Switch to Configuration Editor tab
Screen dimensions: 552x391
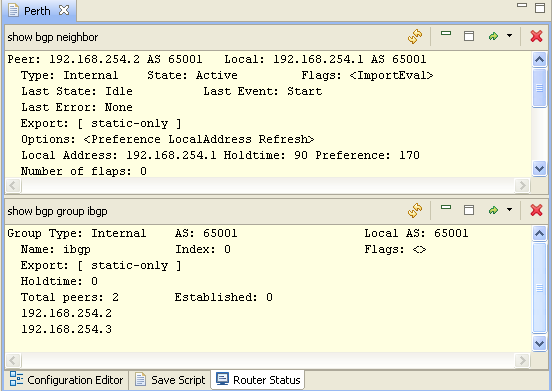(67, 380)
